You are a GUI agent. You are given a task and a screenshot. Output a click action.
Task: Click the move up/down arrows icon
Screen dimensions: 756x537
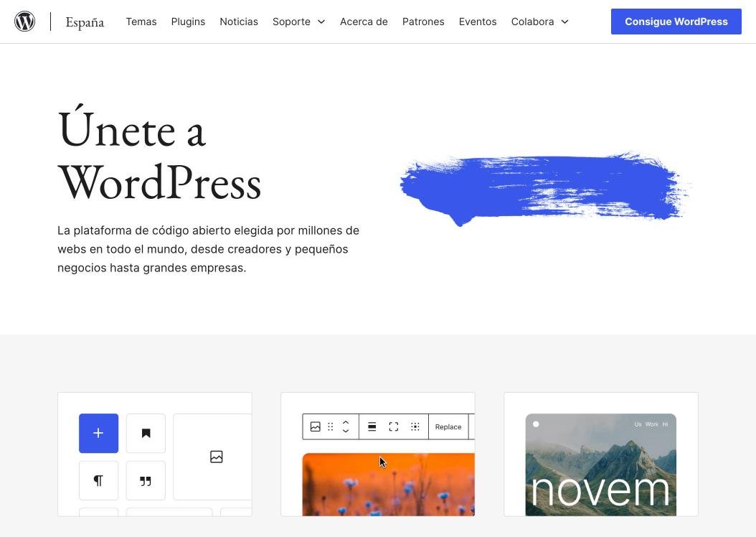[x=346, y=426]
